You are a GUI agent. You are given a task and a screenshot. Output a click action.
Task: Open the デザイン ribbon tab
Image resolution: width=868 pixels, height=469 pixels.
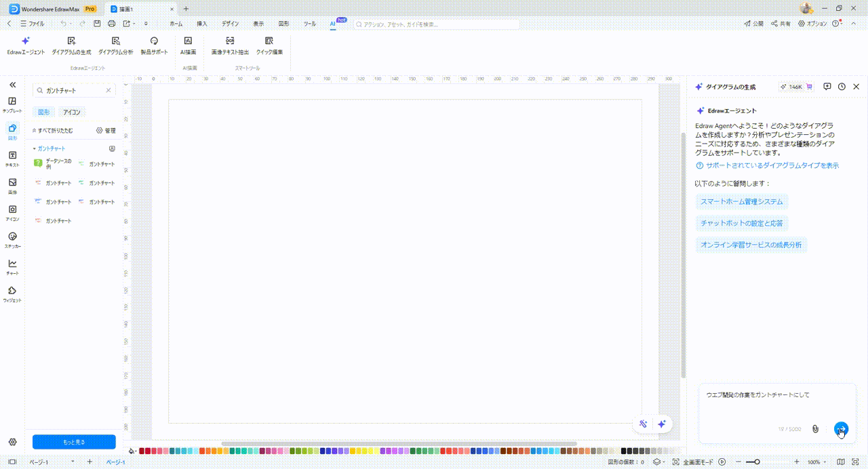(230, 24)
